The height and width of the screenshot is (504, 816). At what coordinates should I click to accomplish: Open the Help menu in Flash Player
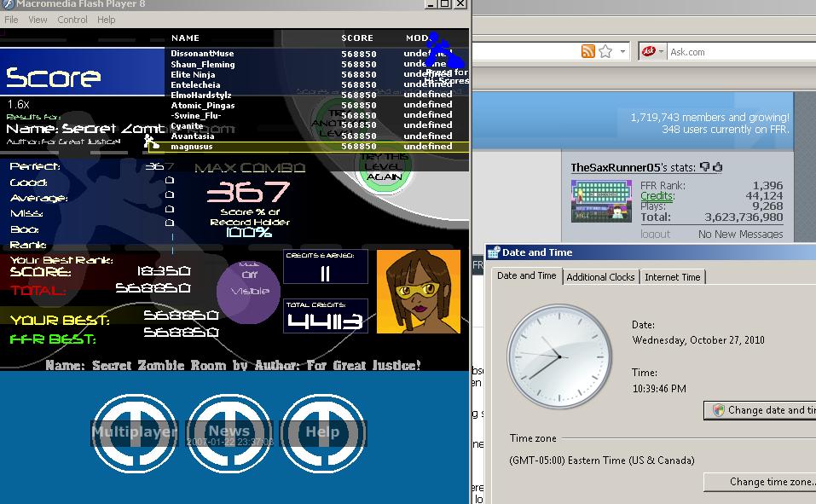(x=107, y=20)
